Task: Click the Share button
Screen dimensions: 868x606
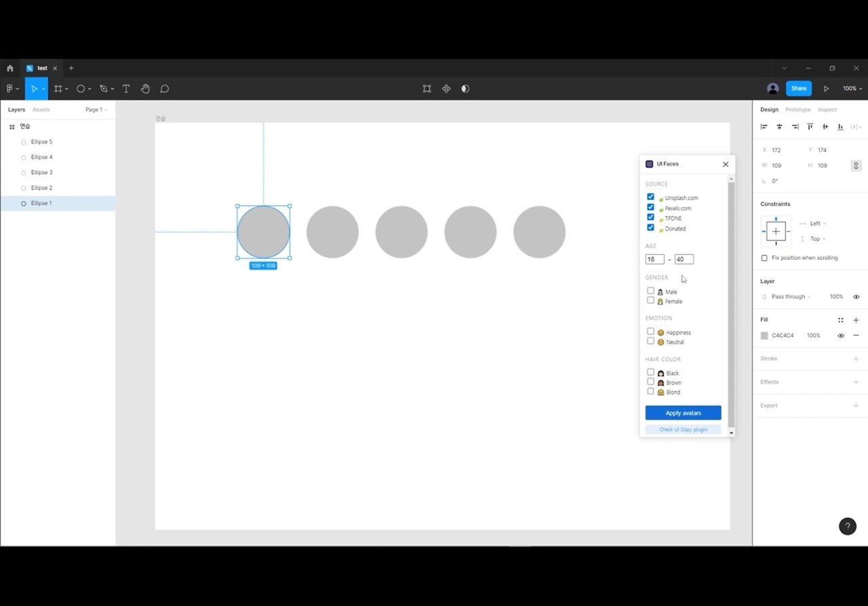Action: pyautogui.click(x=799, y=89)
